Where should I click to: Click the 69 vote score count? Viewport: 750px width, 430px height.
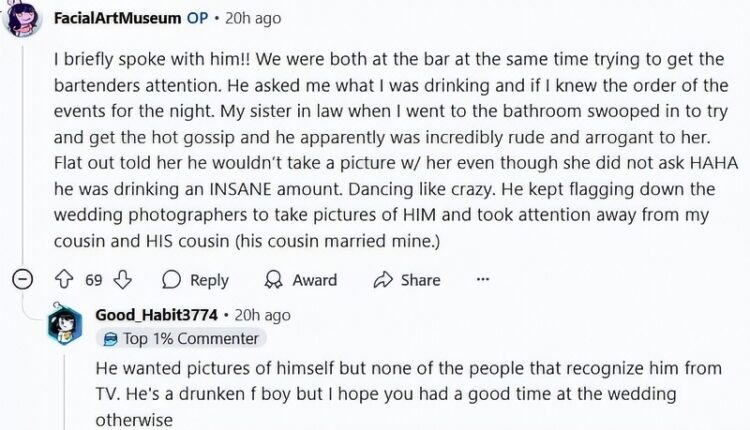coord(94,280)
